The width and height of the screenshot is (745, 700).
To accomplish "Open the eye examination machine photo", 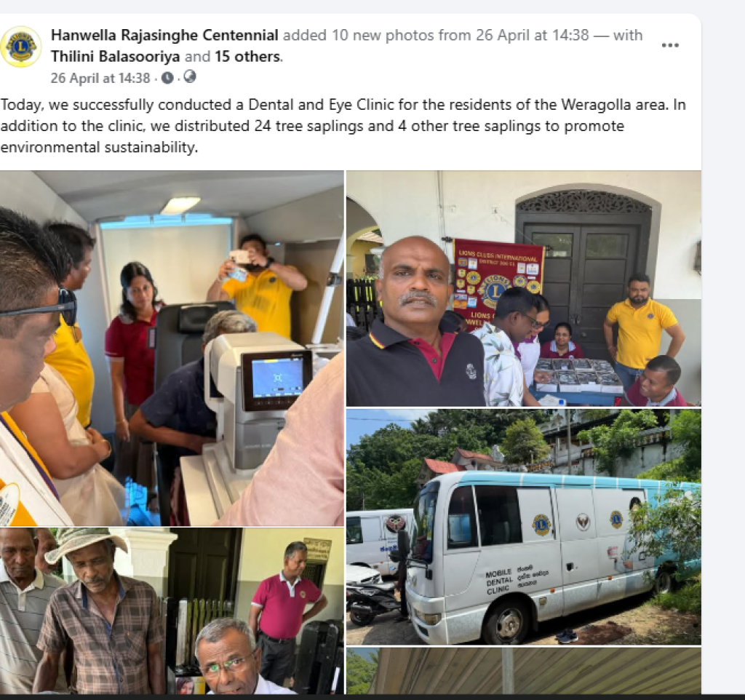I will click(x=172, y=348).
